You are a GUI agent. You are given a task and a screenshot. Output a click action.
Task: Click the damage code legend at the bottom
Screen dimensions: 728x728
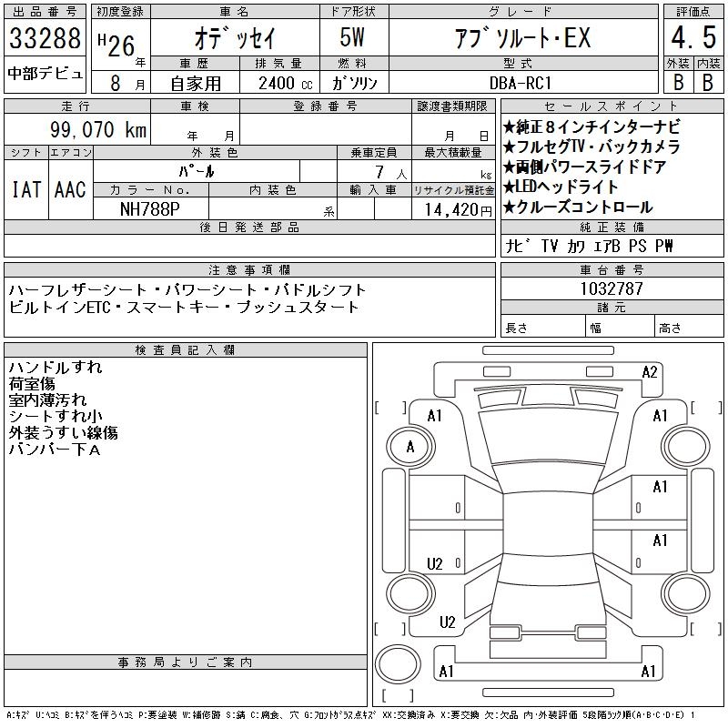(x=350, y=715)
